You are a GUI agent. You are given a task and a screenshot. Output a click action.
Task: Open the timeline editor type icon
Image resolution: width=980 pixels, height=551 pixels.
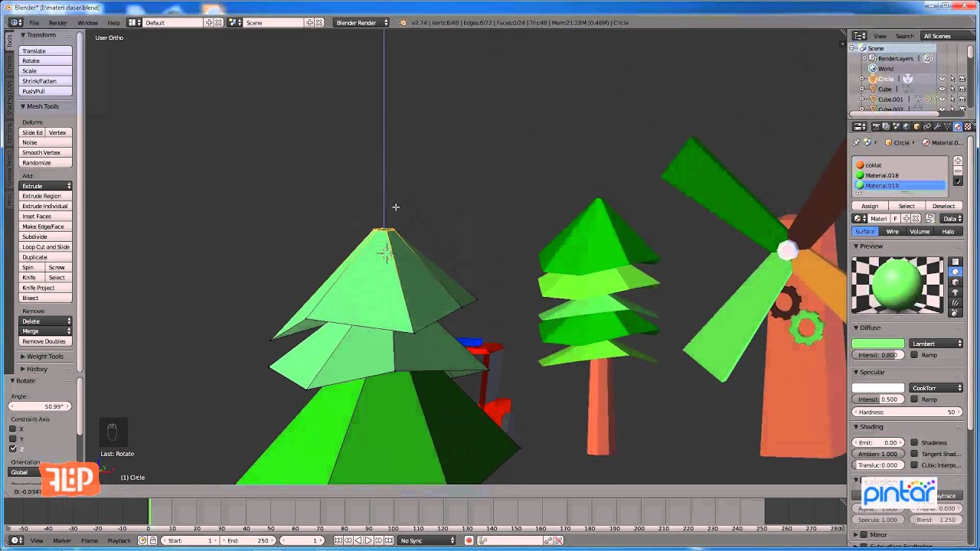point(15,540)
